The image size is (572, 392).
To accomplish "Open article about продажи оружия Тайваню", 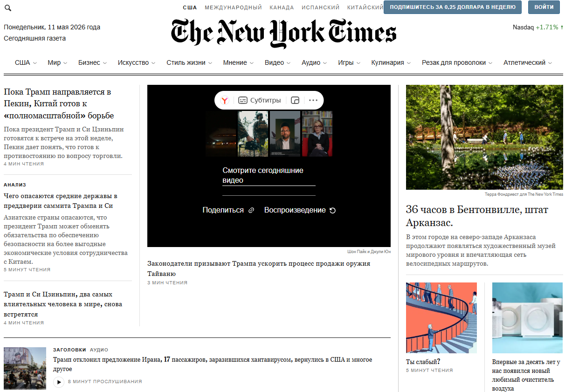I will (259, 268).
